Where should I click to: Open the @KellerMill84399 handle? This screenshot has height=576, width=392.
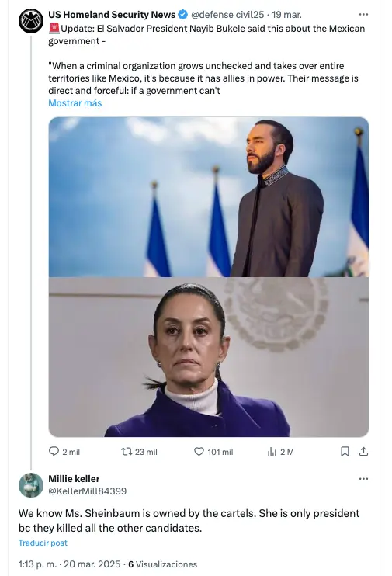pyautogui.click(x=88, y=491)
